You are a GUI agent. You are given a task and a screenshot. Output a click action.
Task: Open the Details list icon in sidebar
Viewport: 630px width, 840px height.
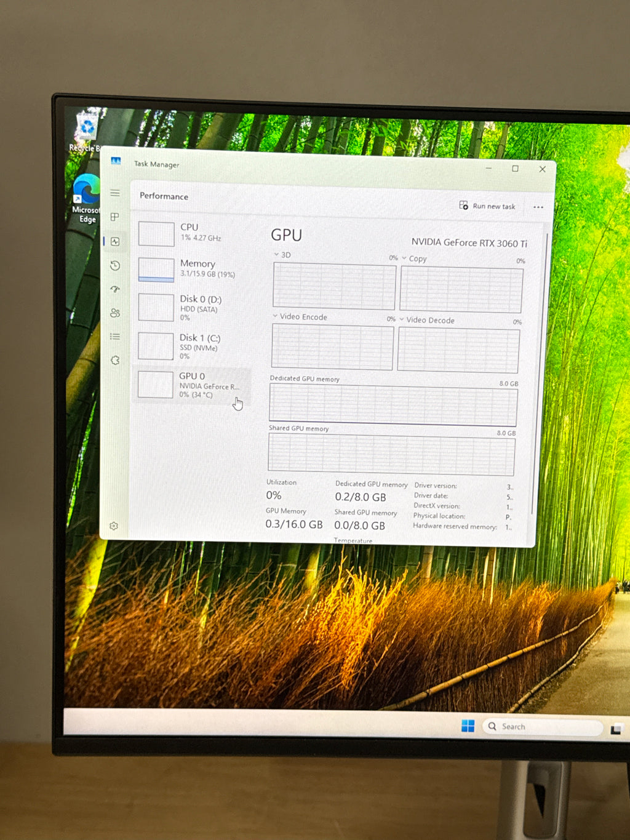tap(115, 337)
